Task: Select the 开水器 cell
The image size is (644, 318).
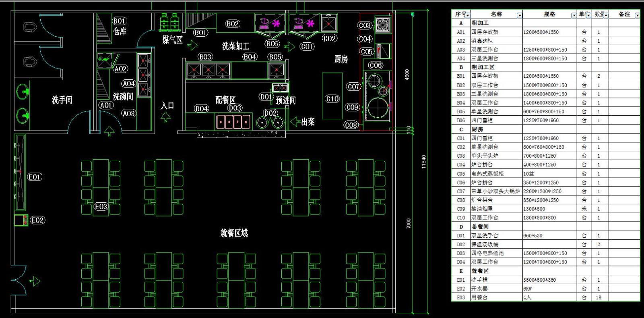Action: click(x=497, y=289)
